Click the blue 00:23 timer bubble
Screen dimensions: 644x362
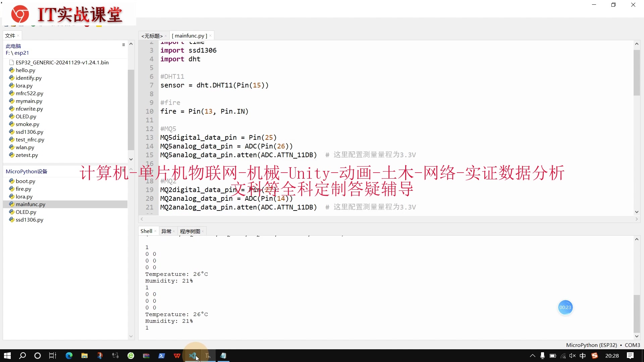click(565, 307)
